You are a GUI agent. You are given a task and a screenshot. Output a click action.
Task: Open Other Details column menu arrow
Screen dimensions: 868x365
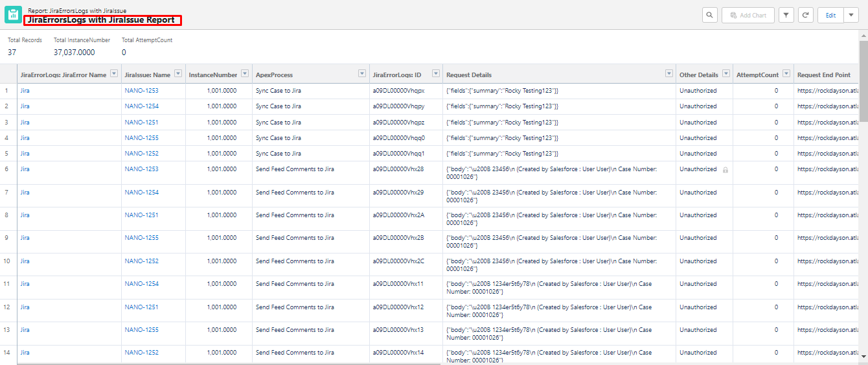[726, 74]
